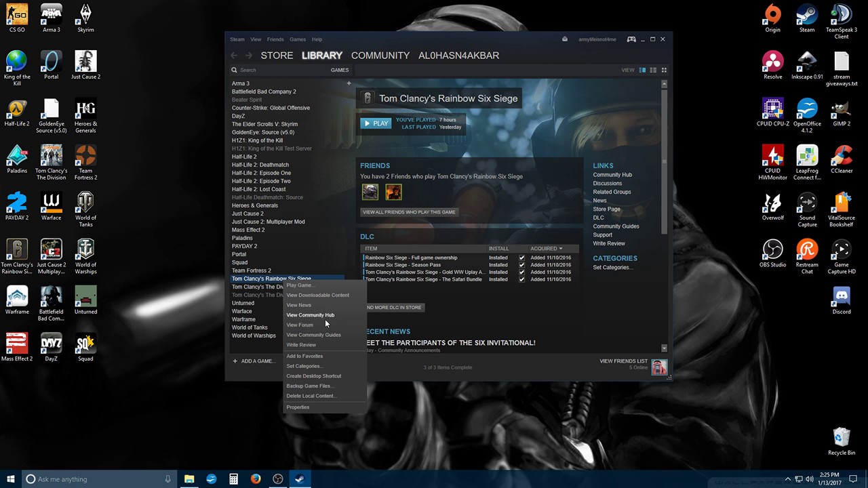
Task: Sort DLC by Acquired column dropdown arrow
Action: [560, 249]
